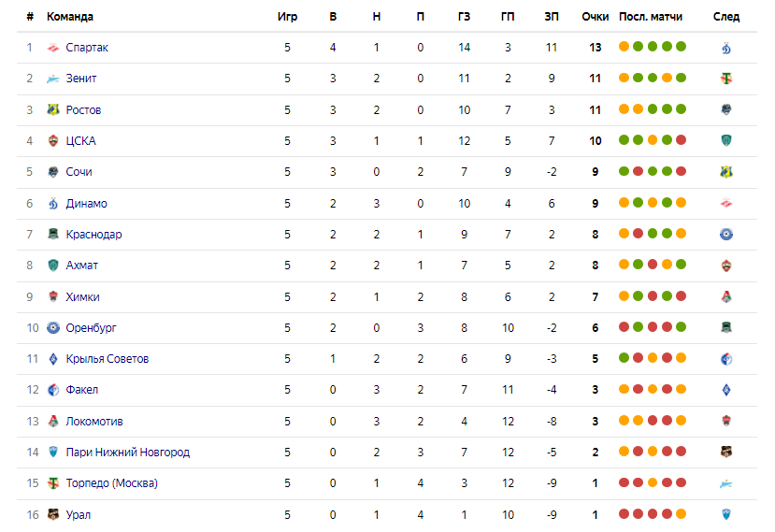The width and height of the screenshot is (775, 532).
Task: Click the Orenburg team logo
Action: 53,328
